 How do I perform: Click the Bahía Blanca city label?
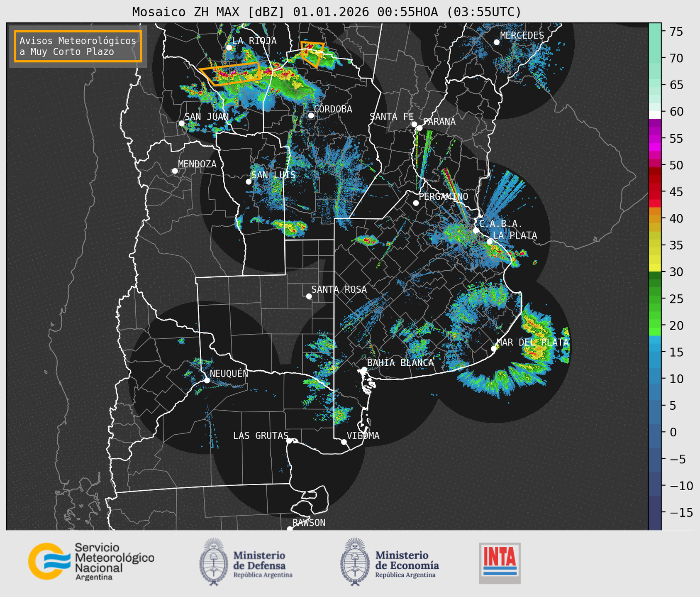point(400,363)
